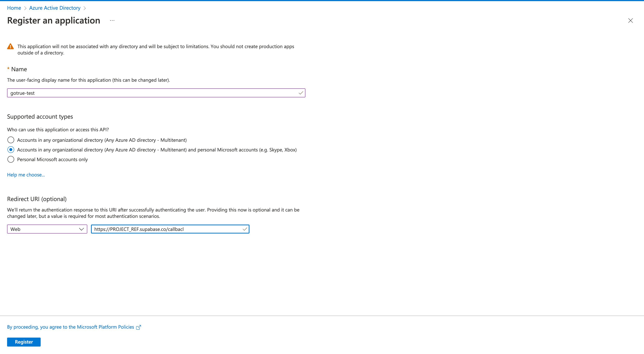Click the X icon to close the blade
Screen dimensions: 644x354
click(x=631, y=21)
